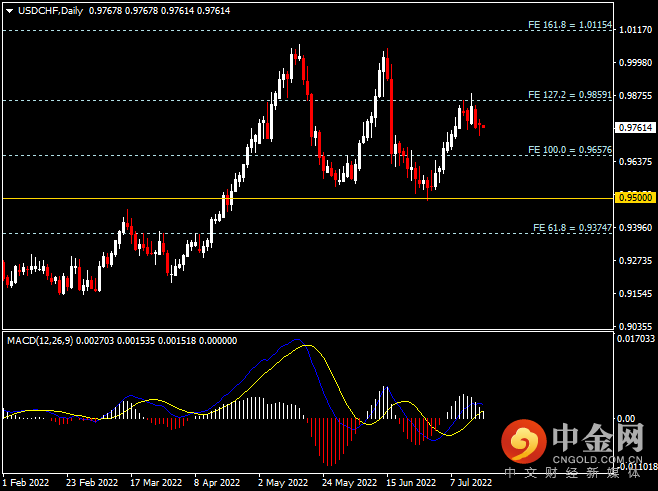The height and width of the screenshot is (491, 658).
Task: Click the 23 Feb 2022 date label
Action: [92, 483]
